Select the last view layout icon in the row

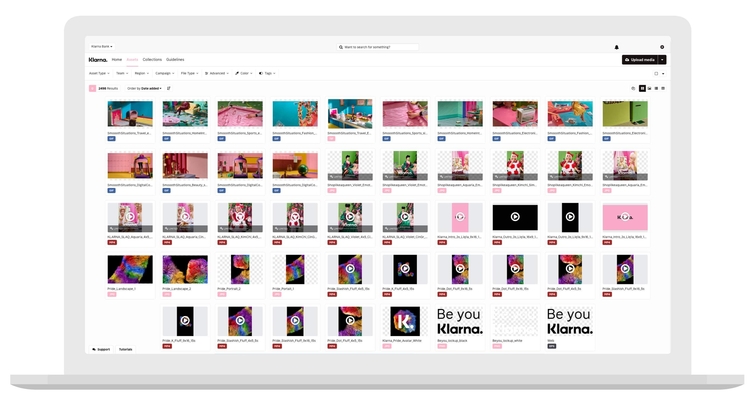(x=663, y=89)
